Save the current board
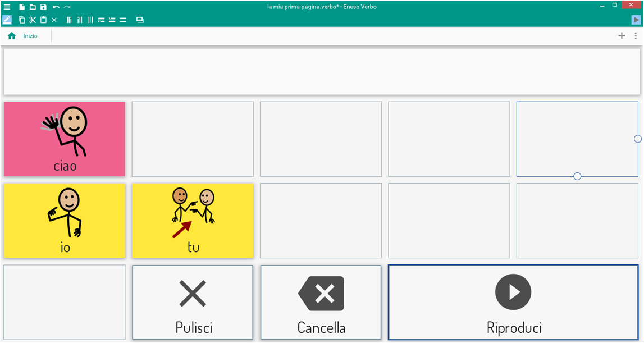The width and height of the screenshot is (644, 343). 43,7
